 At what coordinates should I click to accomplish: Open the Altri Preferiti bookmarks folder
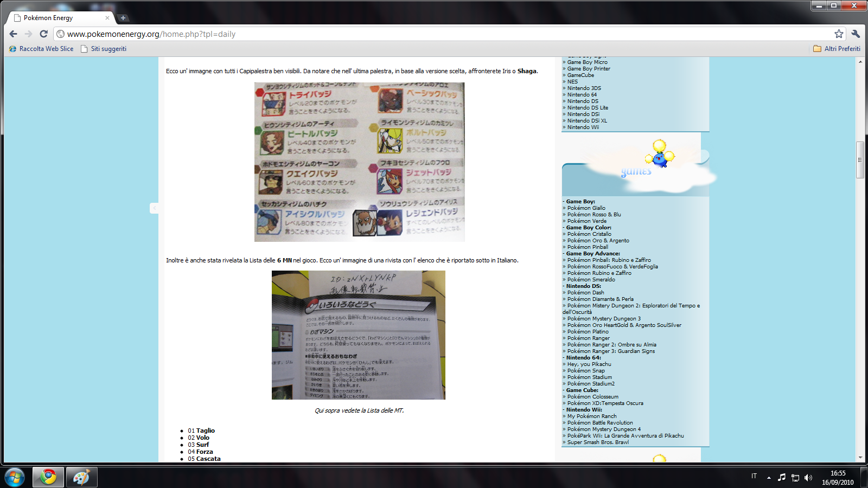pyautogui.click(x=837, y=49)
